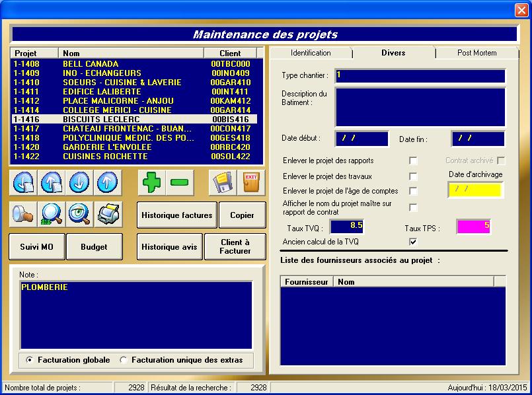This screenshot has height=395, width=532.
Task: Click the down arrow with page icon
Action: pyautogui.click(x=23, y=182)
